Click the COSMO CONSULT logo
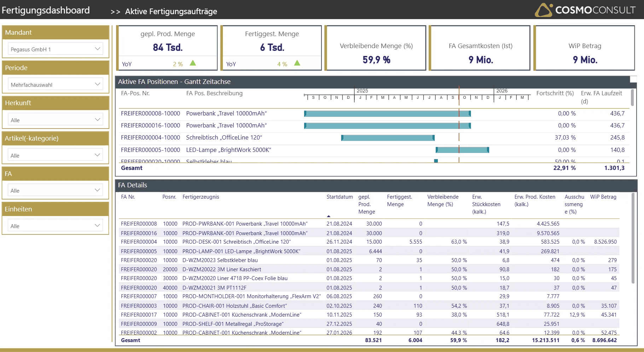 585,10
